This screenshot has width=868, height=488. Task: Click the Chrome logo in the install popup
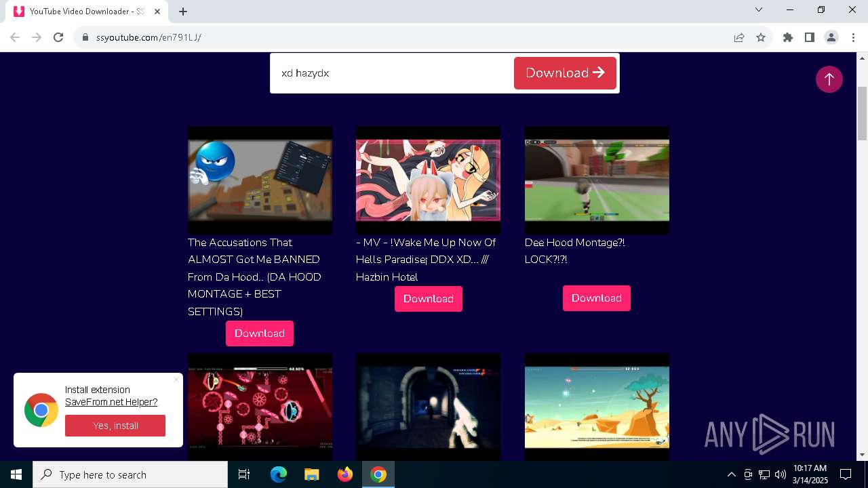(41, 410)
